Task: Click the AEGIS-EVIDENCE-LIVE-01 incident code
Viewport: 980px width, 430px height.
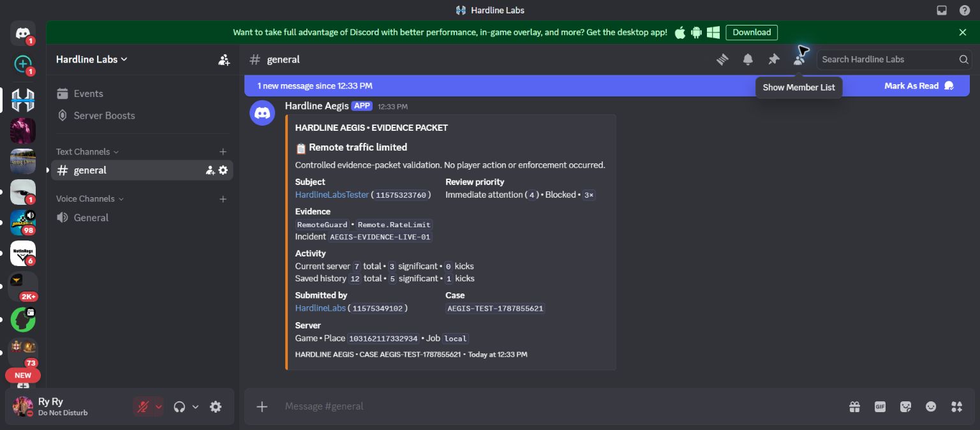Action: pyautogui.click(x=381, y=237)
